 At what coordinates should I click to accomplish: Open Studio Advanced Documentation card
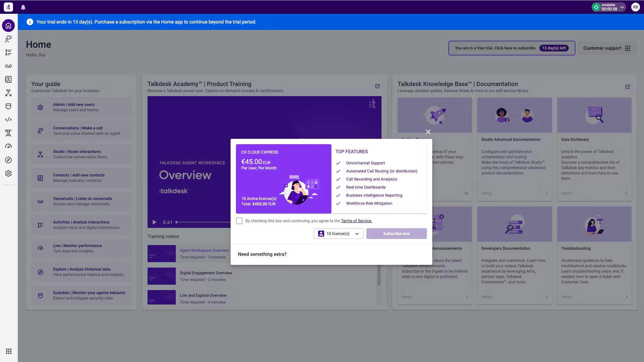[x=514, y=149]
